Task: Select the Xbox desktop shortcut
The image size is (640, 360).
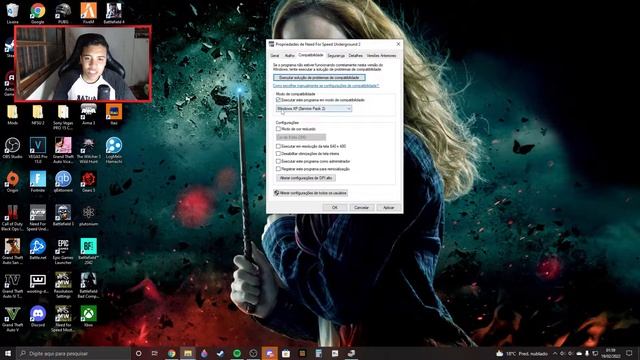Action: click(88, 316)
